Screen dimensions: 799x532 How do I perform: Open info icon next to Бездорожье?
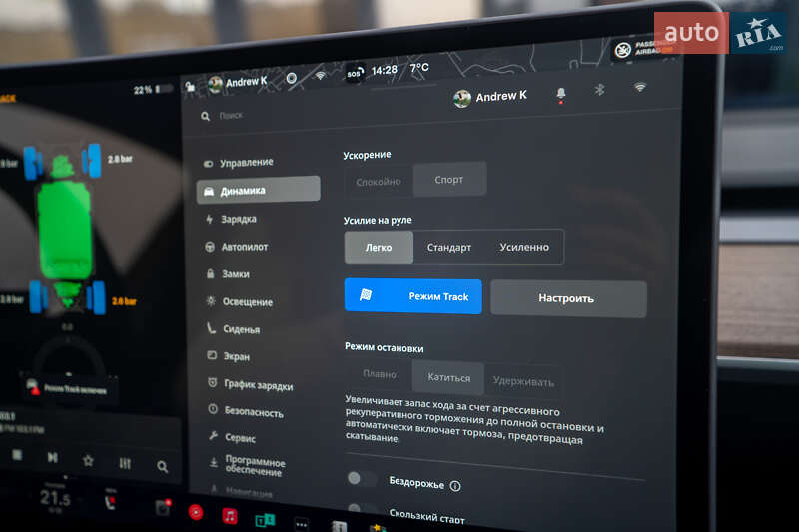[x=455, y=486]
